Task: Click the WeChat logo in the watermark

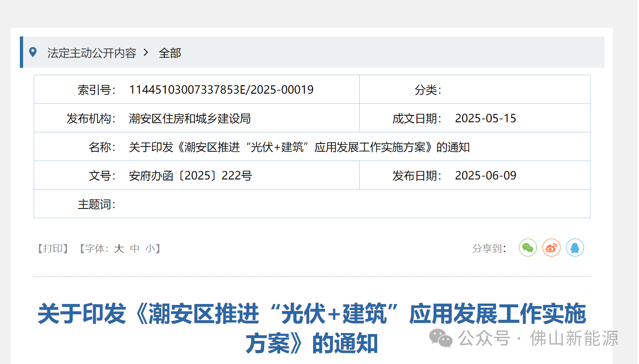Action: (x=440, y=339)
